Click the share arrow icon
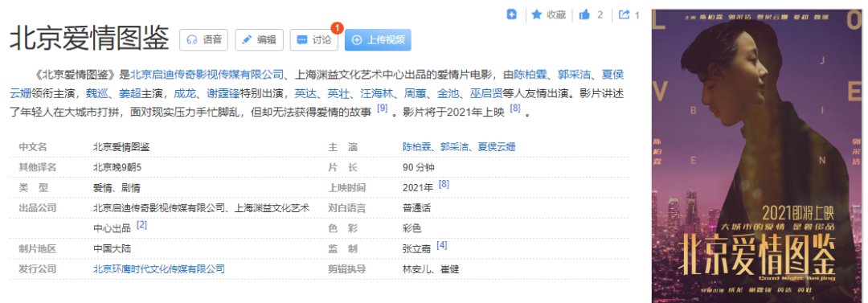This screenshot has width=868, height=303. [x=624, y=14]
